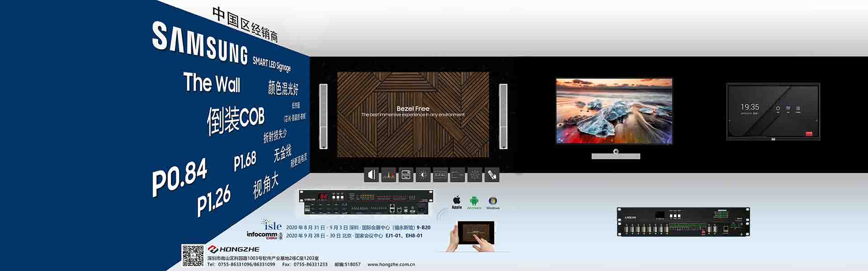Select the directional arrows navigation icon
Image resolution: width=868 pixels, height=271 pixels.
pyautogui.click(x=475, y=175)
